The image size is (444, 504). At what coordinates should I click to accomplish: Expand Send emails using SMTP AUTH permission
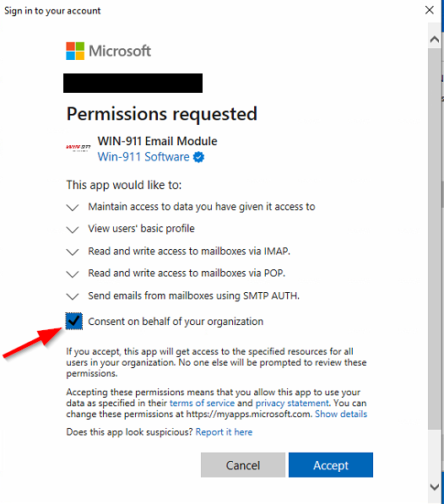73,296
